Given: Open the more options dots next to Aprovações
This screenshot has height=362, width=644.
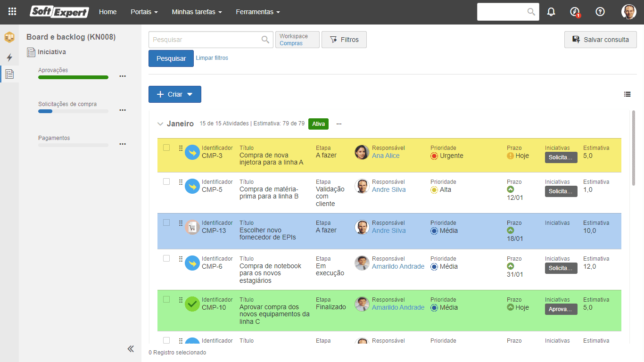Looking at the screenshot, I should coord(123,76).
